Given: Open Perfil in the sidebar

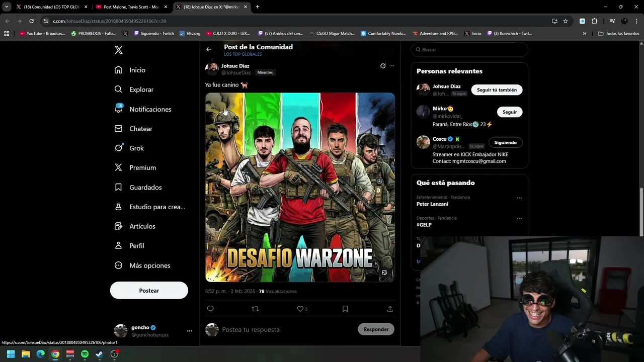Looking at the screenshot, I should (x=129, y=246).
